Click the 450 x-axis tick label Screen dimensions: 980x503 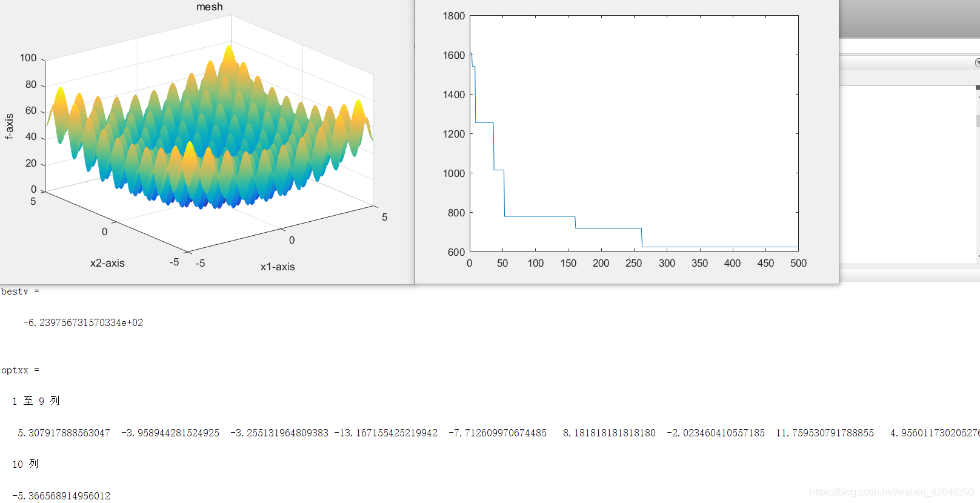(x=766, y=263)
